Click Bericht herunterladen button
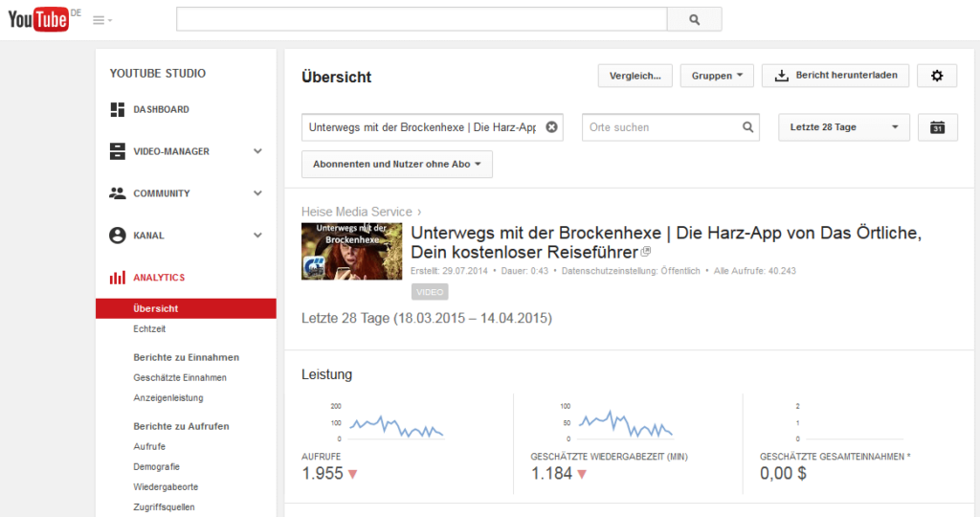The image size is (980, 517). tap(835, 76)
